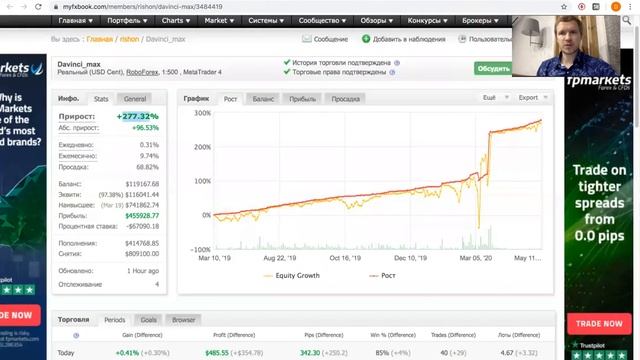Open the Сообщество dropdown menu
640x360 pixels.
coord(322,20)
